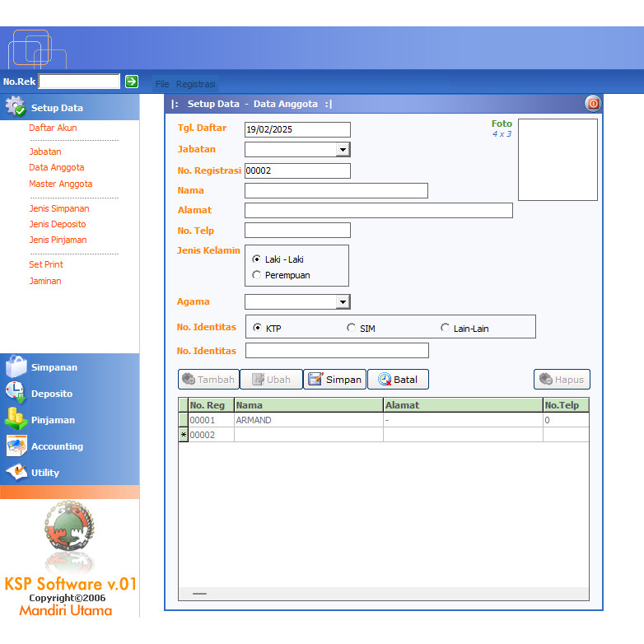Open Jenis Deposito in sidebar
The image size is (644, 644).
[58, 224]
